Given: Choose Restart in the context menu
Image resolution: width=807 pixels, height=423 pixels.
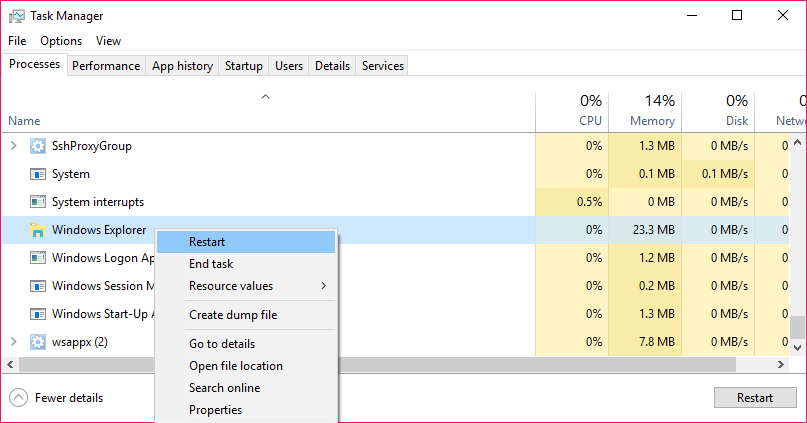Looking at the screenshot, I should (246, 242).
